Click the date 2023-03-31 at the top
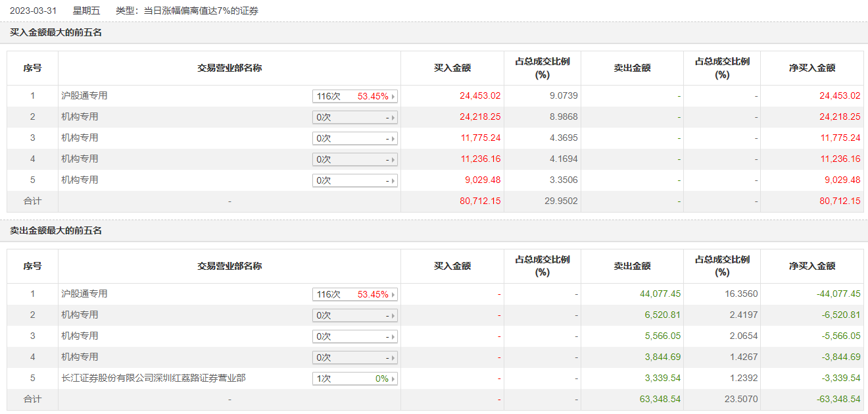Image resolution: width=868 pixels, height=414 pixels. pyautogui.click(x=33, y=11)
